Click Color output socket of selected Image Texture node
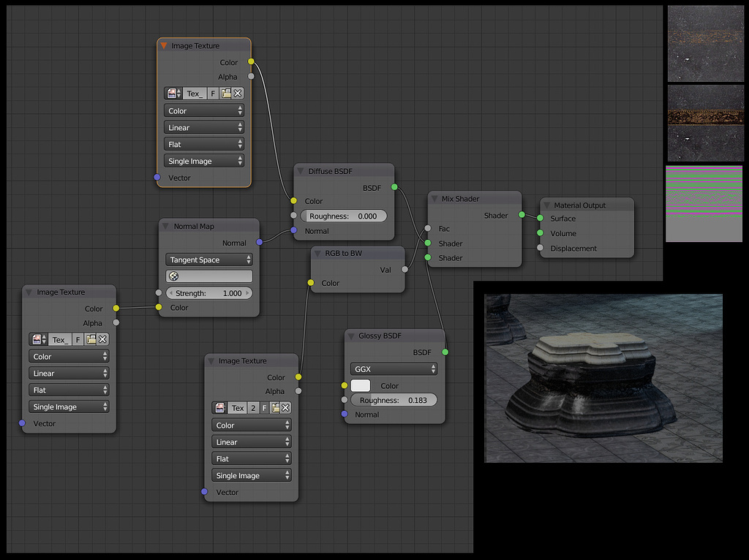 coord(251,61)
